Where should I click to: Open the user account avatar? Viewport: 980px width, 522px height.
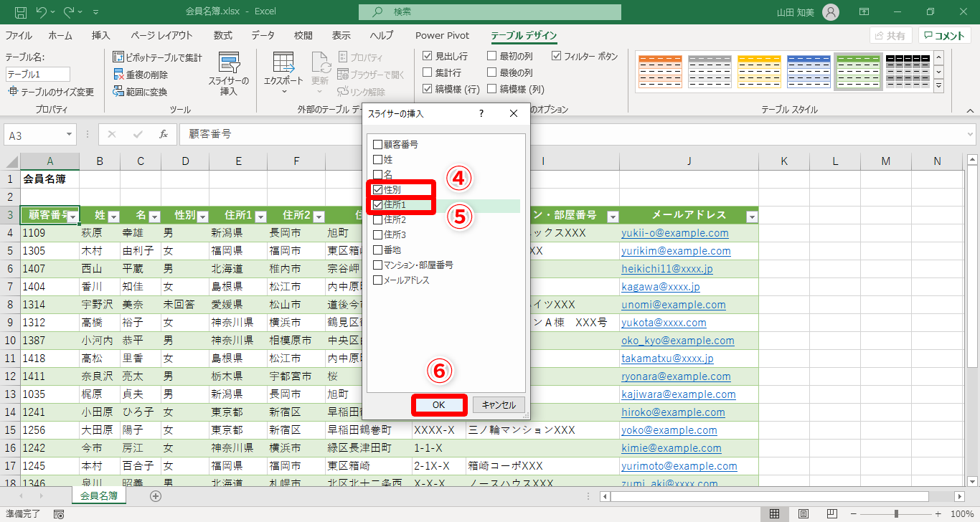tap(830, 12)
